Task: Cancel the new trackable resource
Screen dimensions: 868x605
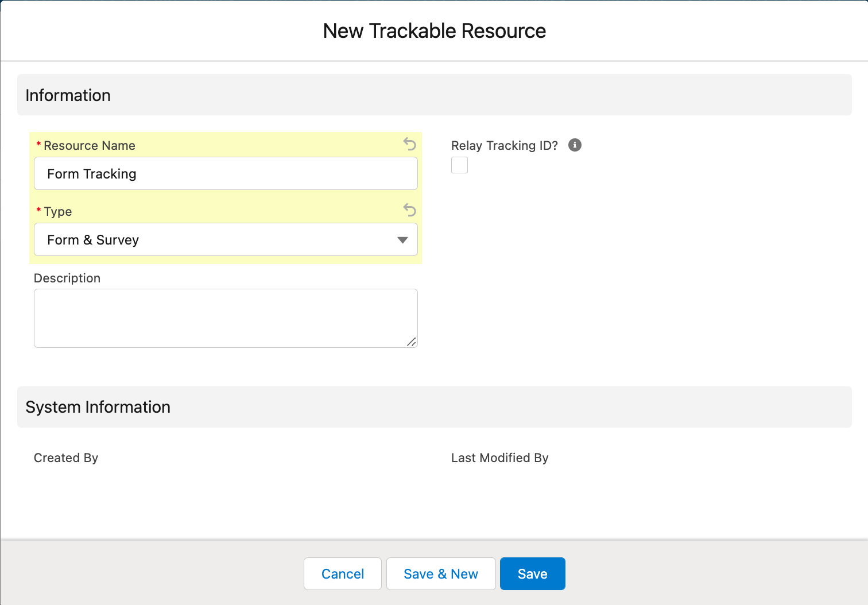Action: pos(343,573)
